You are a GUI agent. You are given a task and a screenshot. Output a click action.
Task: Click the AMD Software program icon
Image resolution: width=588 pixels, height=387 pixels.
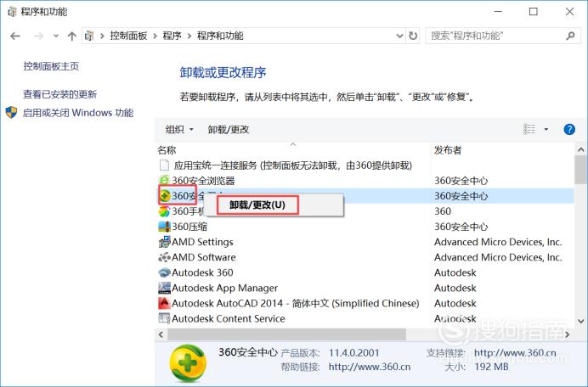(164, 257)
